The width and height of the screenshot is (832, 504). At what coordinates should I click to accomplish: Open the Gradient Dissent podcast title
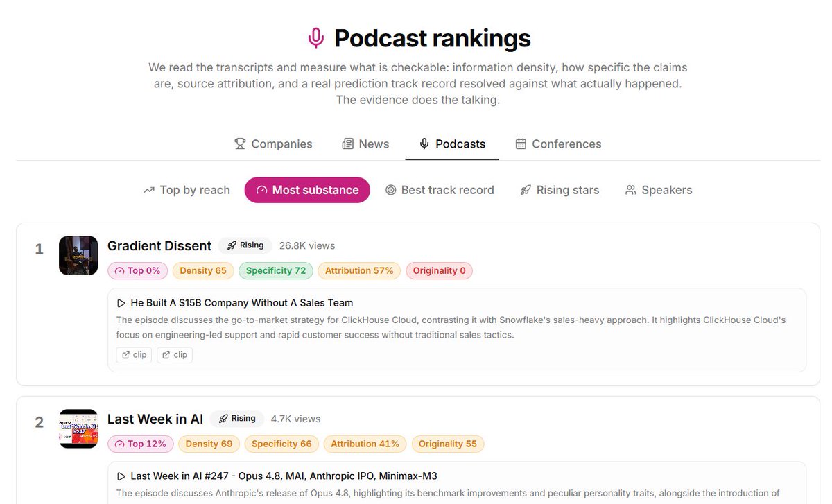click(159, 245)
